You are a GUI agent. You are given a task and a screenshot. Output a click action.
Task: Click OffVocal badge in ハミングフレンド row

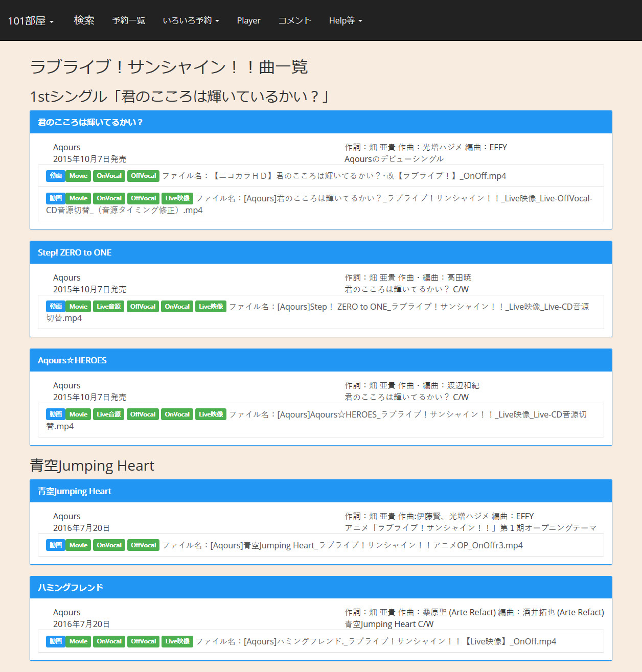(x=143, y=641)
